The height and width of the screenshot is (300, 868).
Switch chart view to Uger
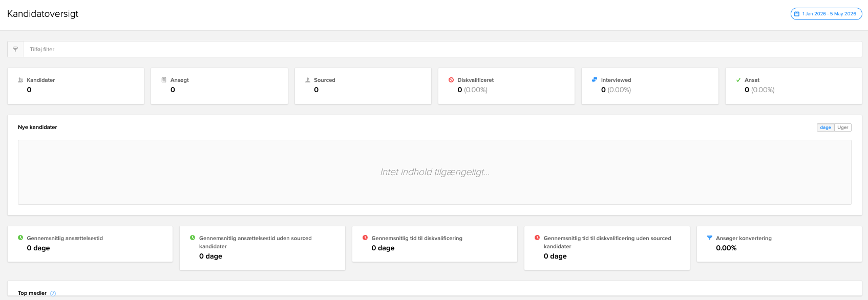[x=843, y=127]
